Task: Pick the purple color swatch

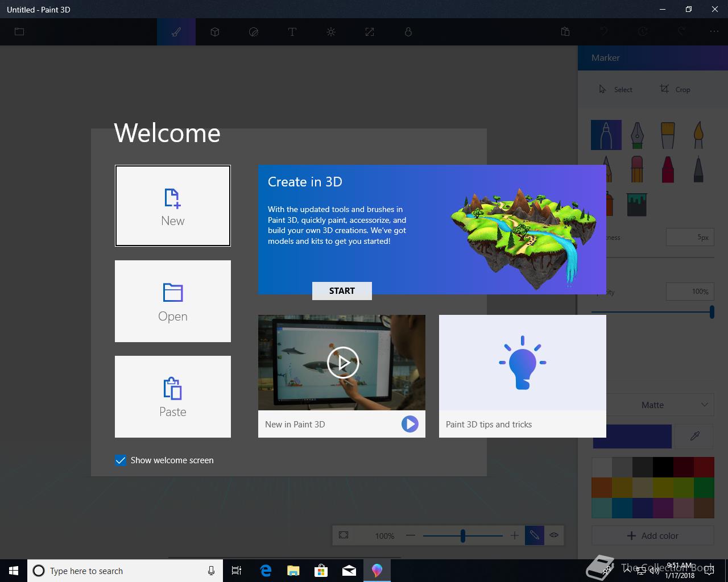Action: pos(663,508)
